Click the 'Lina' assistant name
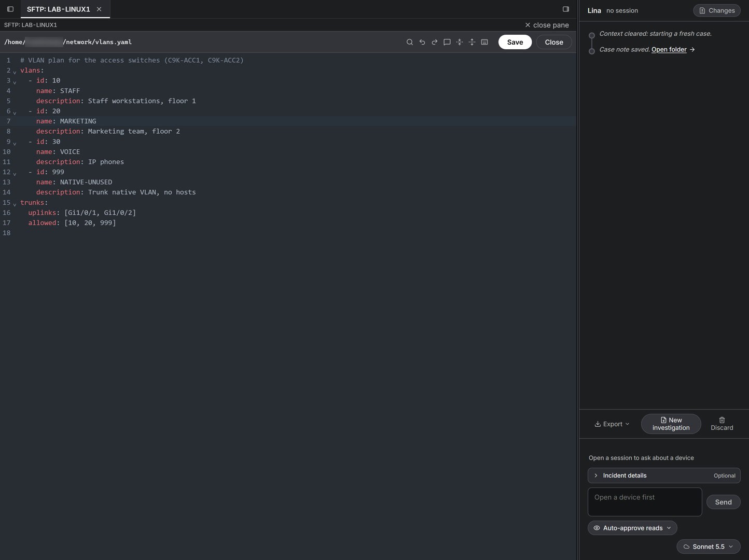This screenshot has width=749, height=560. 594,10
